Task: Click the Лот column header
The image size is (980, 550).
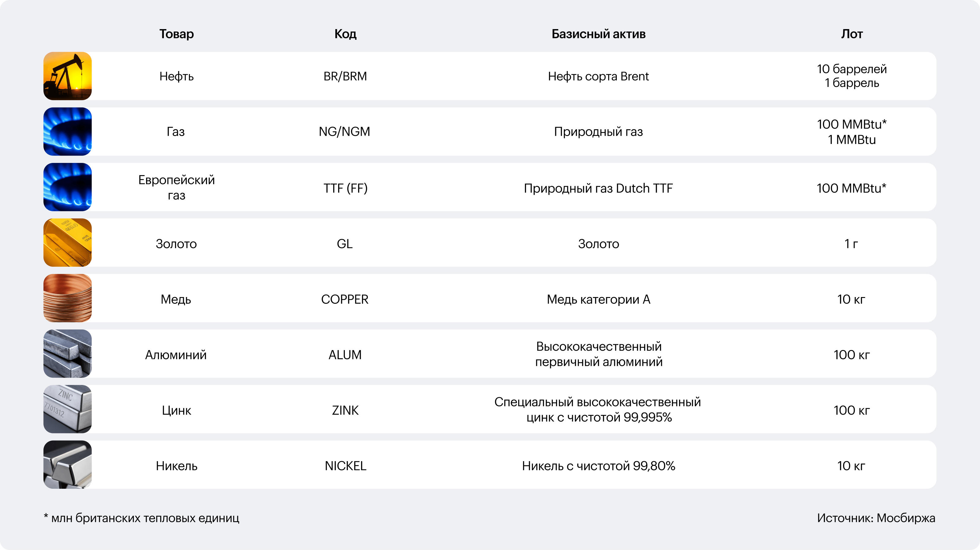Action: click(x=852, y=34)
